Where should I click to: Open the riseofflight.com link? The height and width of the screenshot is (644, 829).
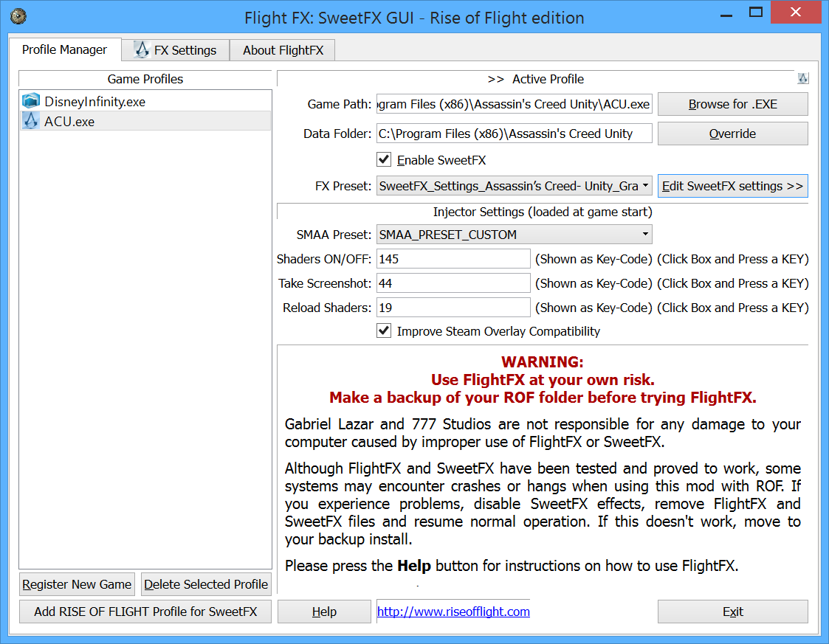tap(453, 612)
